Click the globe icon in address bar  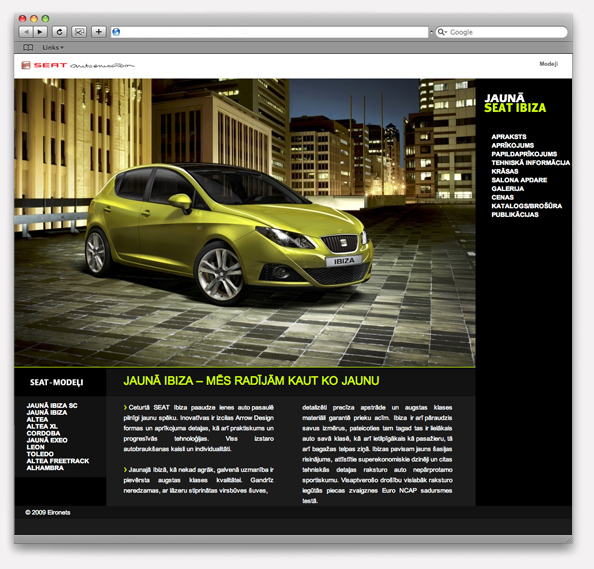[116, 32]
